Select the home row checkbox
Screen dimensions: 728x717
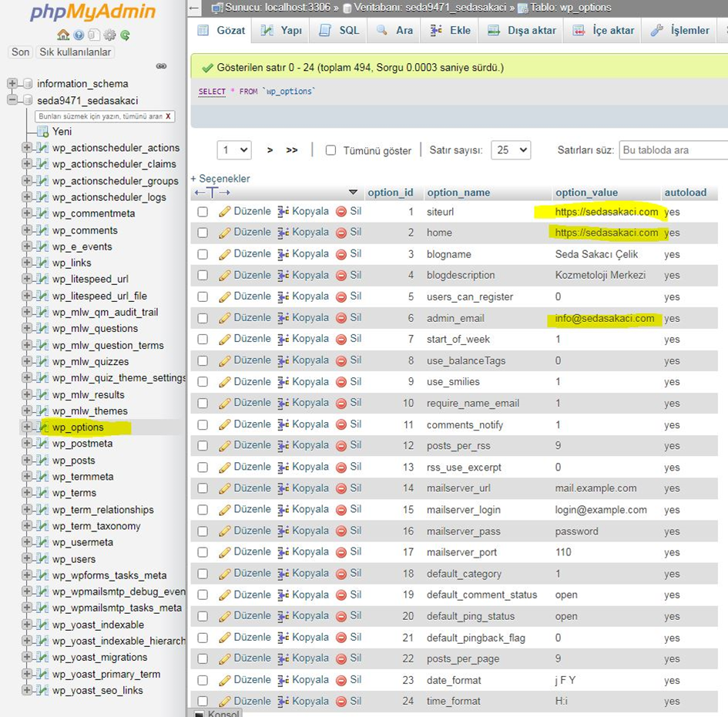pyautogui.click(x=203, y=233)
